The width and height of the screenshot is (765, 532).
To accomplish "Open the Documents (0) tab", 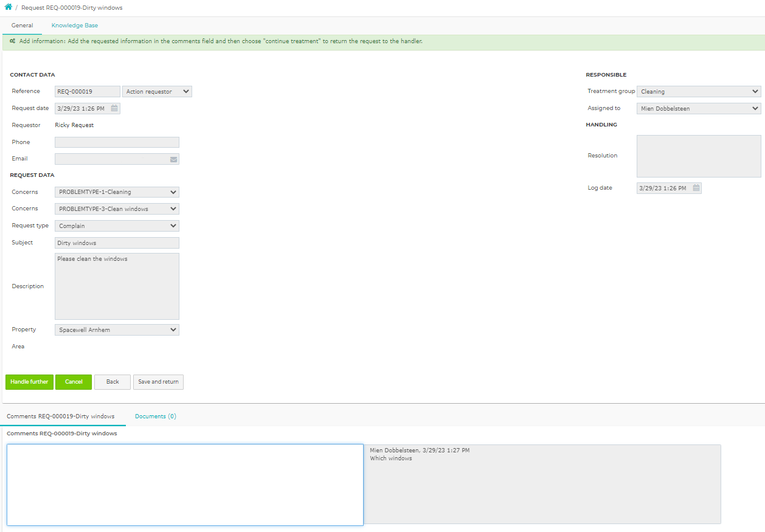I will point(156,416).
